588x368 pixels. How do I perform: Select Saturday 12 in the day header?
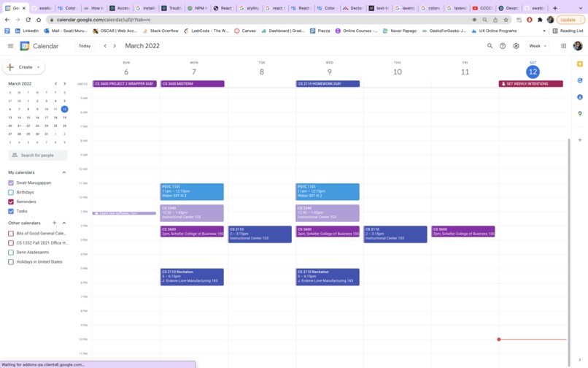(533, 72)
